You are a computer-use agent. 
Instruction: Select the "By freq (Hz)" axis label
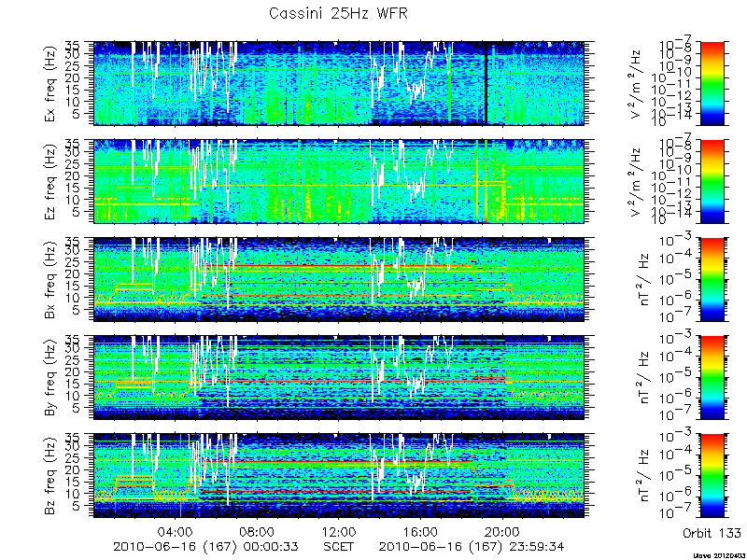tap(51, 378)
